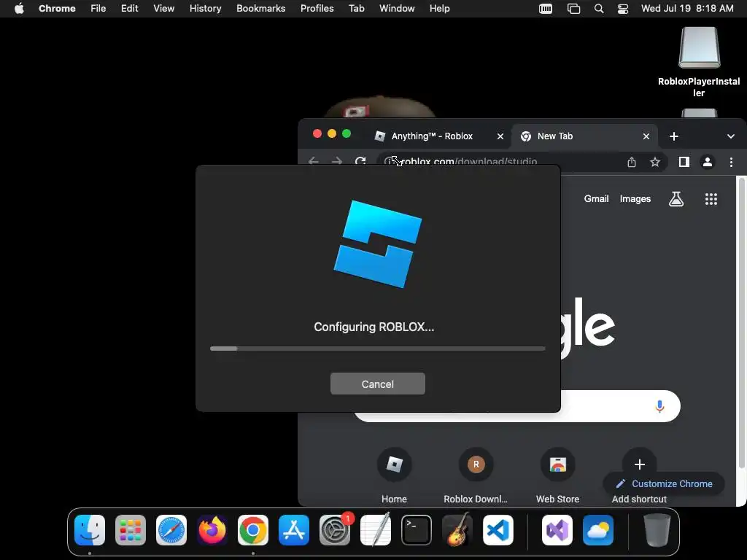Switch to the New Tab tab
This screenshot has width=747, height=560.
pyautogui.click(x=555, y=136)
